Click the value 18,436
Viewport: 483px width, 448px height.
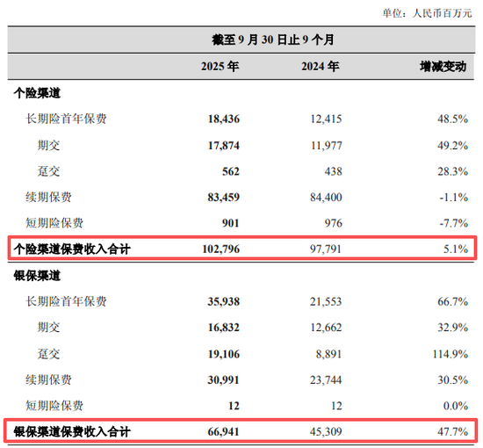pos(224,119)
